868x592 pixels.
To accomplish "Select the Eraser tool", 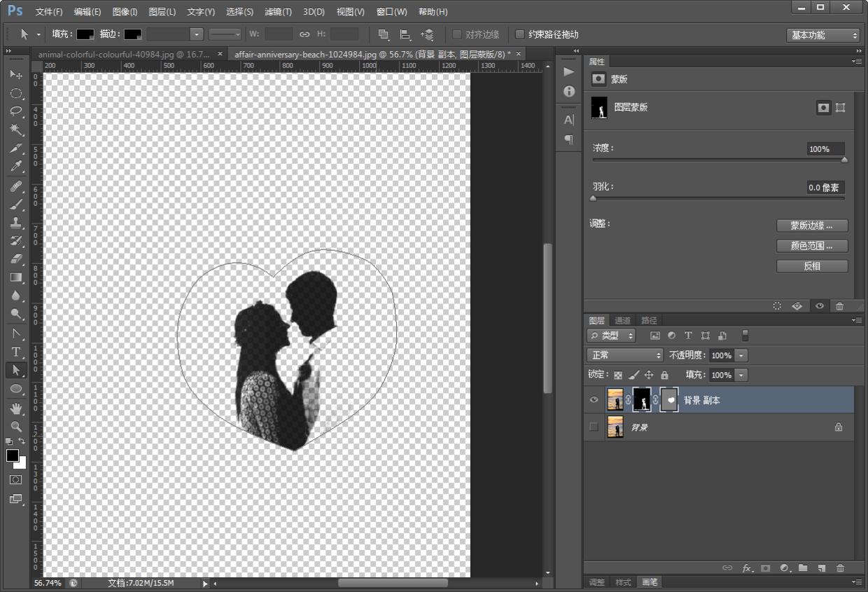I will 15,259.
